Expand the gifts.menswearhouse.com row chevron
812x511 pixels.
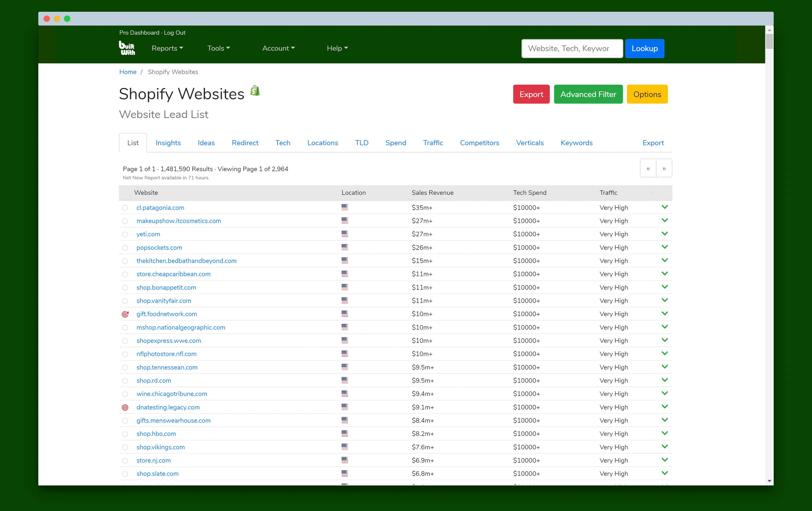(665, 420)
